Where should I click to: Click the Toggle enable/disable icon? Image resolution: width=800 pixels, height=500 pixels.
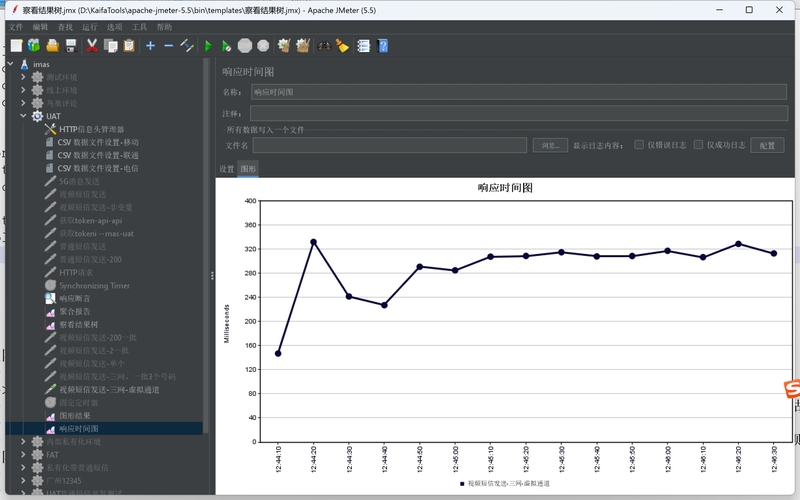pyautogui.click(x=187, y=46)
